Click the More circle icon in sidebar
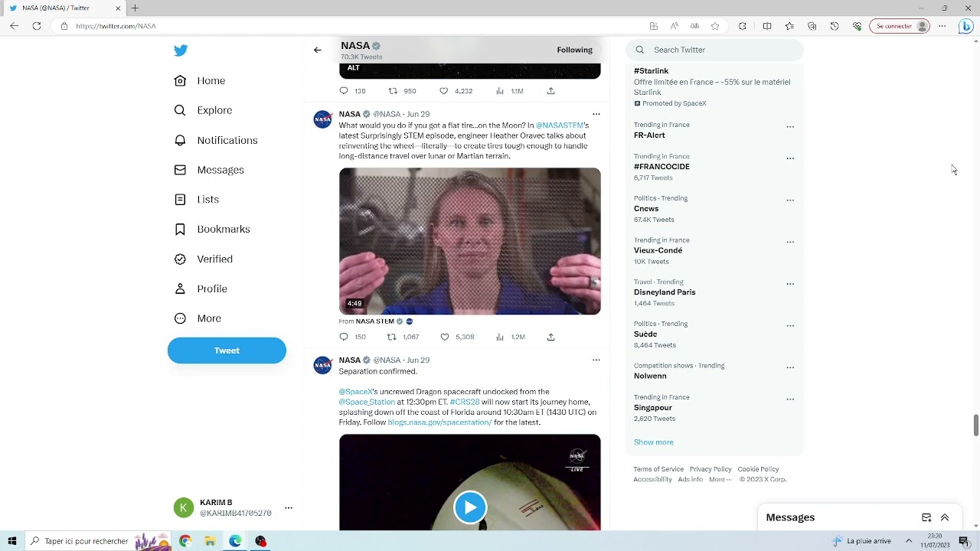980x551 pixels. coord(180,318)
